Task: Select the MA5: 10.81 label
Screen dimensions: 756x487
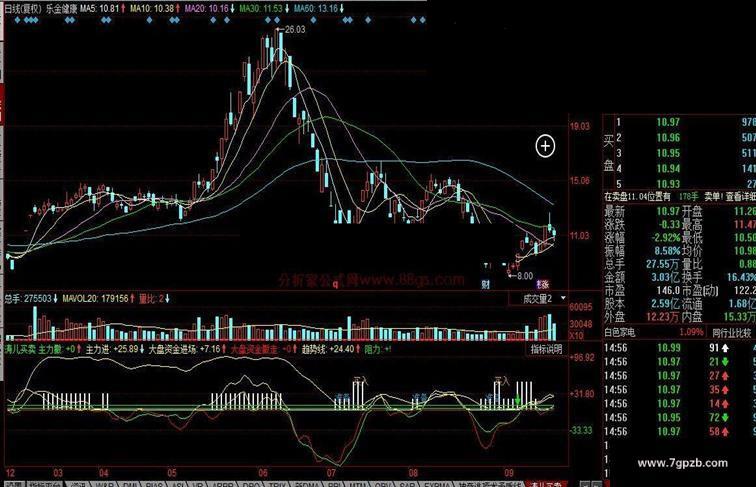Action: (99, 9)
